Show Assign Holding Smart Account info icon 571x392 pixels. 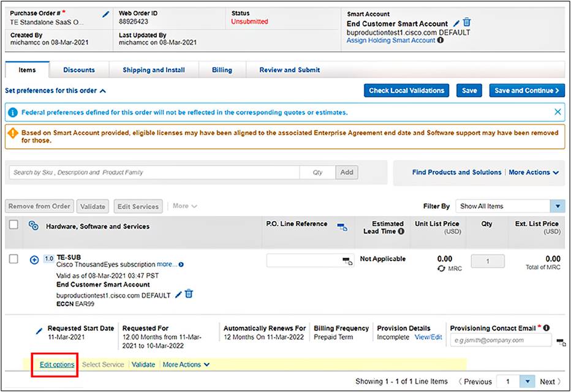tap(441, 40)
